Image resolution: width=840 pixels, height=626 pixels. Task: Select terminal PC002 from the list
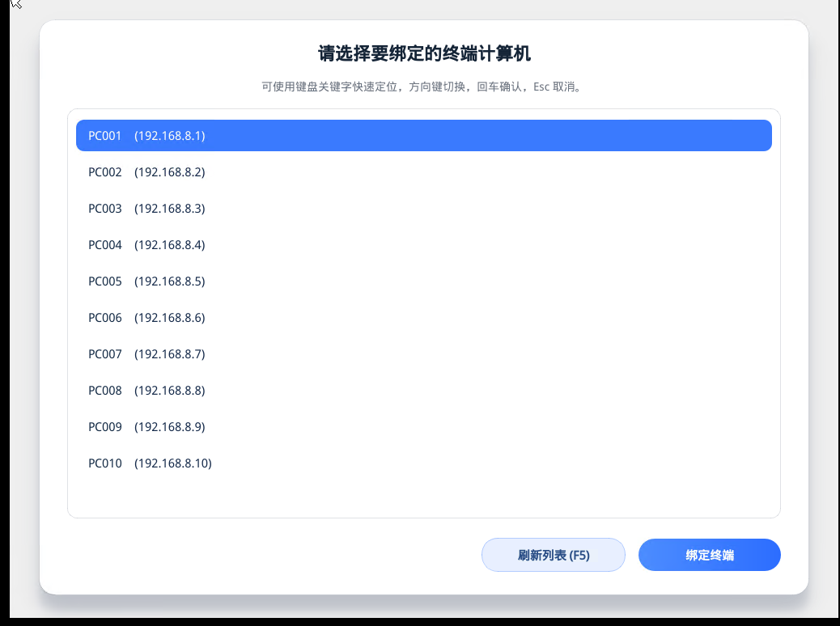click(x=423, y=171)
